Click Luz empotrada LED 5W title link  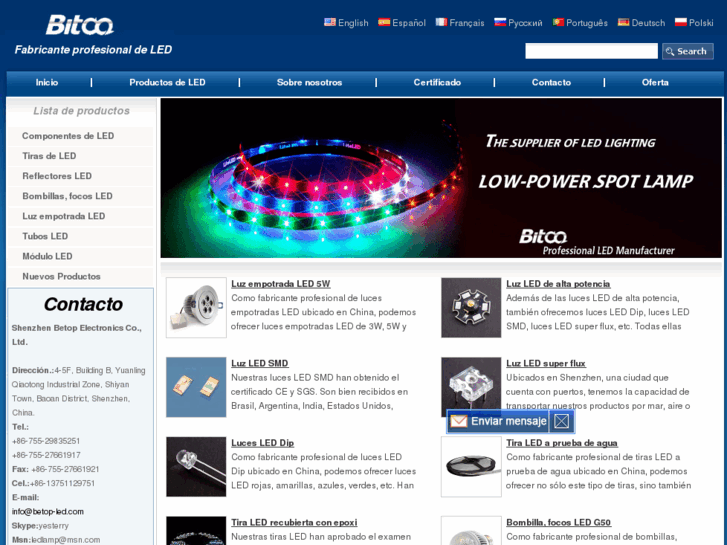coord(281,284)
